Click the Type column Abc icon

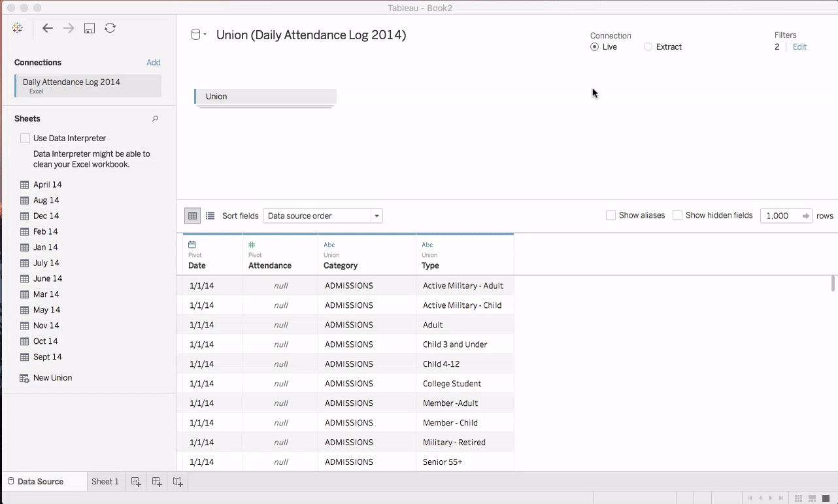(427, 244)
